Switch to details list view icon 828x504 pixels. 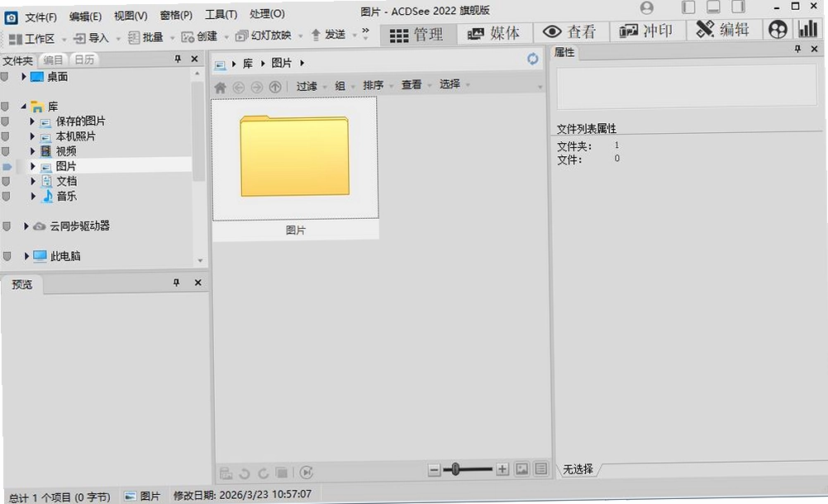click(x=540, y=468)
